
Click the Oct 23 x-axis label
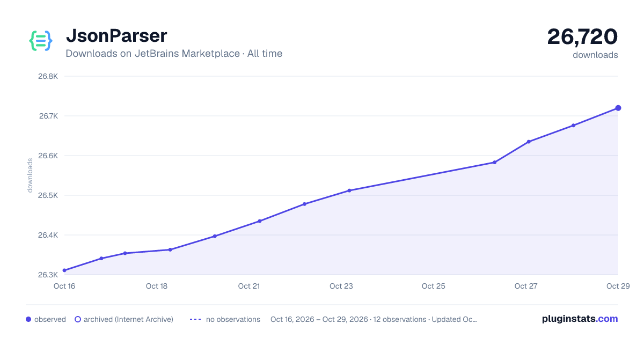(341, 286)
